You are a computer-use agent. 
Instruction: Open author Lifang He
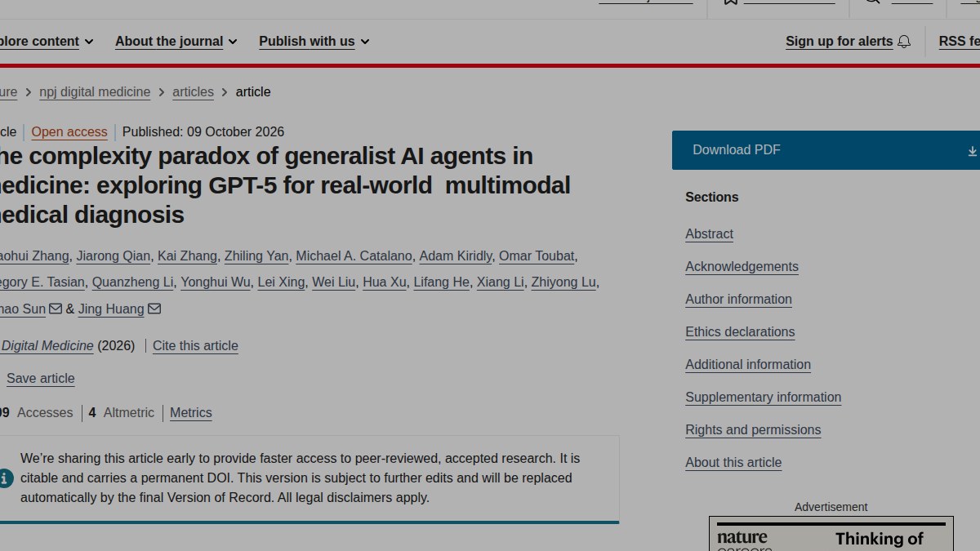click(x=442, y=282)
